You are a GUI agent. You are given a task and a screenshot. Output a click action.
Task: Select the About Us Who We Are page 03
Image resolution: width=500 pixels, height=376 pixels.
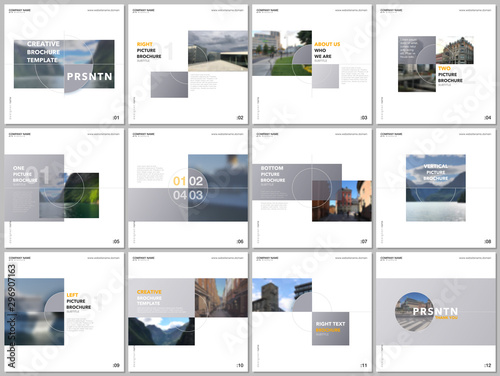tap(312, 64)
